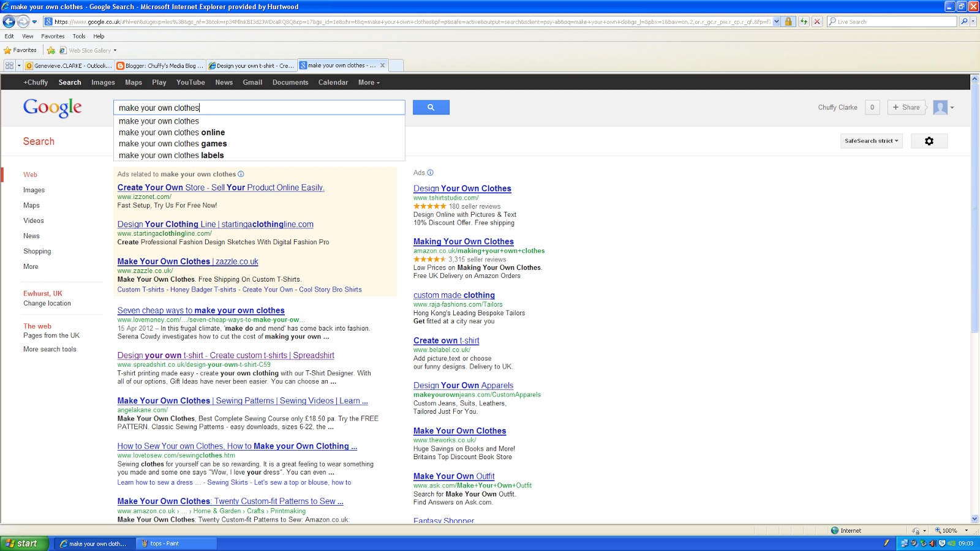Refresh the page using the green arrows

(x=803, y=21)
